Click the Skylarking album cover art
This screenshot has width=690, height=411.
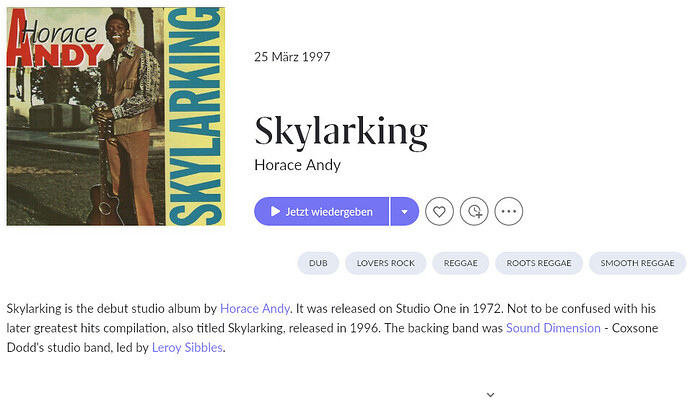pyautogui.click(x=115, y=115)
